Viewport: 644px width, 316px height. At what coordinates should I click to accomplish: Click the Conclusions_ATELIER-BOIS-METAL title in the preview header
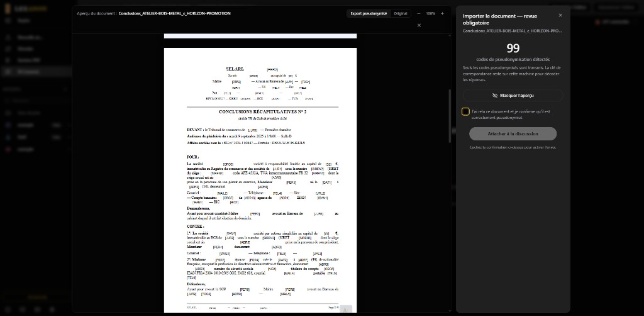(x=175, y=14)
